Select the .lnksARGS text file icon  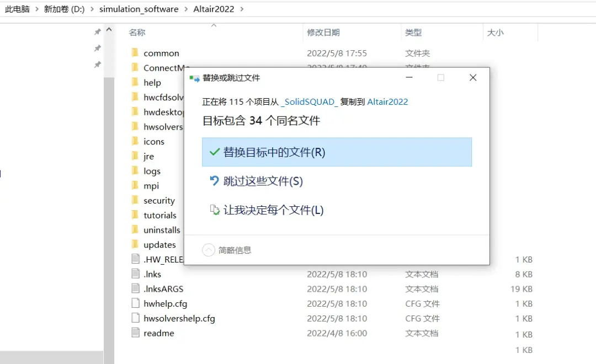point(135,288)
